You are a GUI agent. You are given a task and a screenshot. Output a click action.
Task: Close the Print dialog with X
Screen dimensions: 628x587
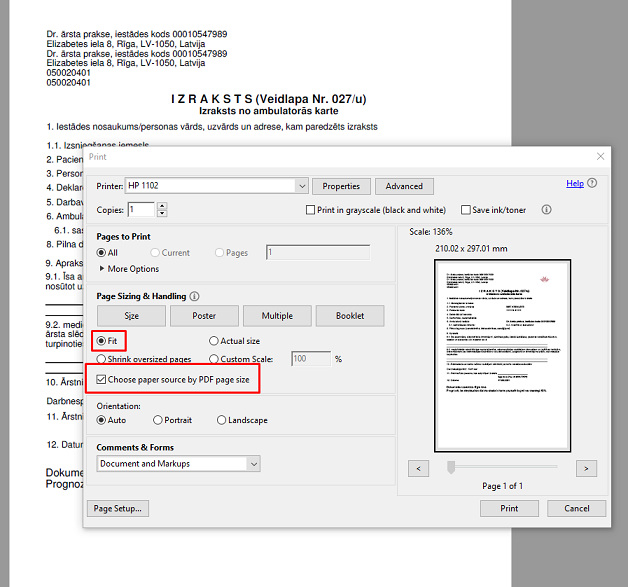coord(600,157)
